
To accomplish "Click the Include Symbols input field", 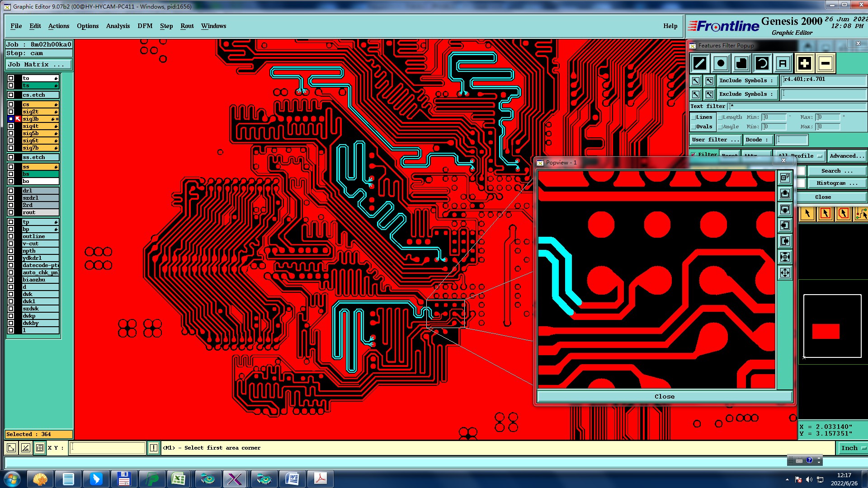I will click(x=823, y=80).
